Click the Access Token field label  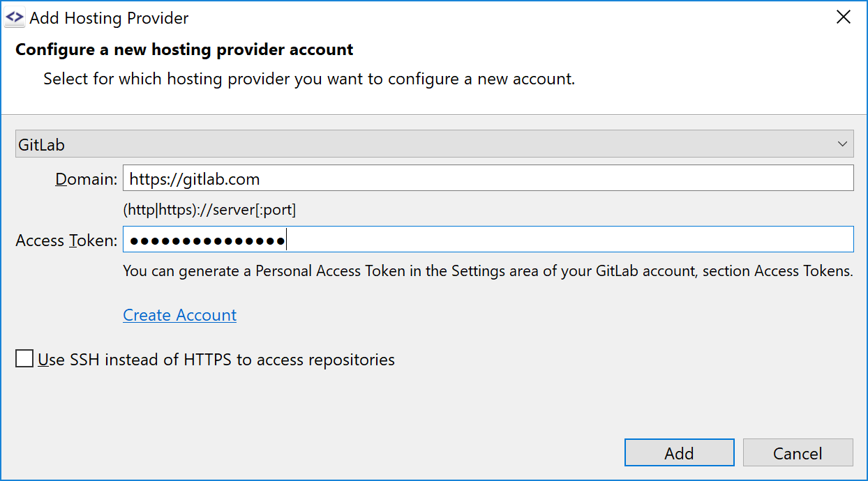coord(65,240)
